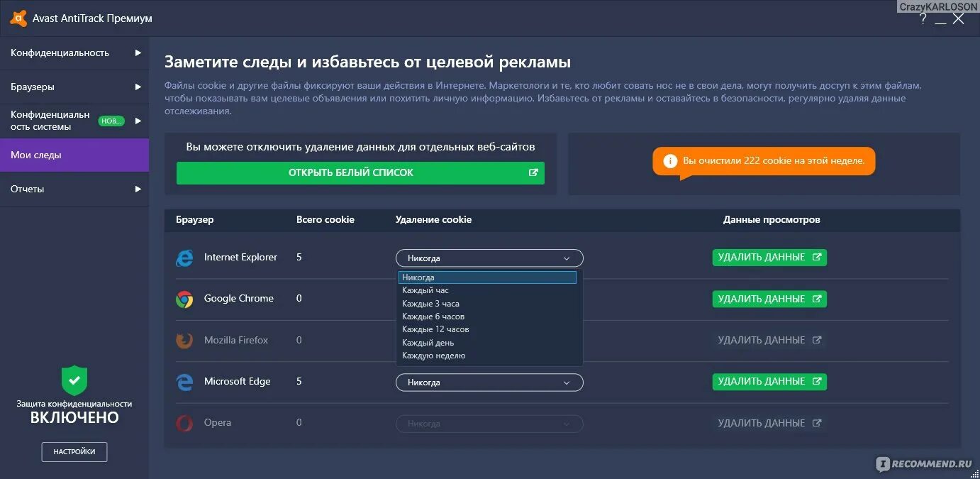980x479 pixels.
Task: Open Мои следы sidebar section
Action: [x=74, y=155]
